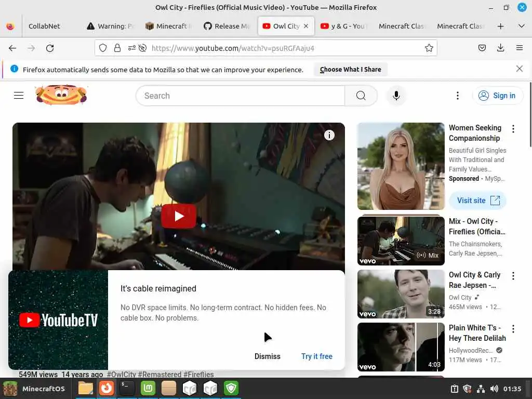Open Firefox downloads panel
Viewport: 532px width, 399px height.
tap(500, 48)
